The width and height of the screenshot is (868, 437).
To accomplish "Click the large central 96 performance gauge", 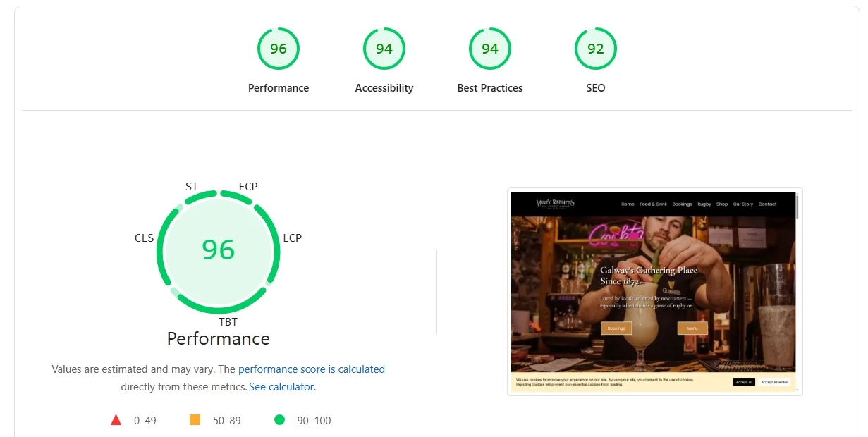I will 218,250.
